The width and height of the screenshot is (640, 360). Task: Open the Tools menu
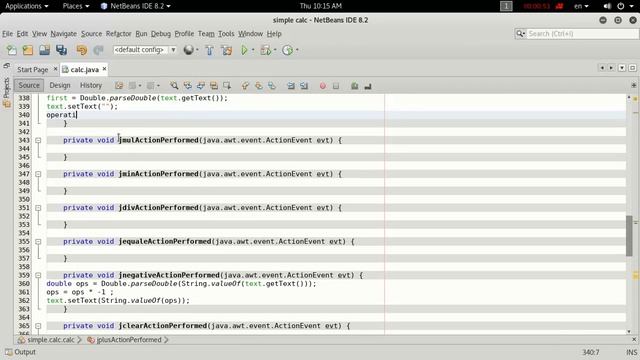point(226,34)
